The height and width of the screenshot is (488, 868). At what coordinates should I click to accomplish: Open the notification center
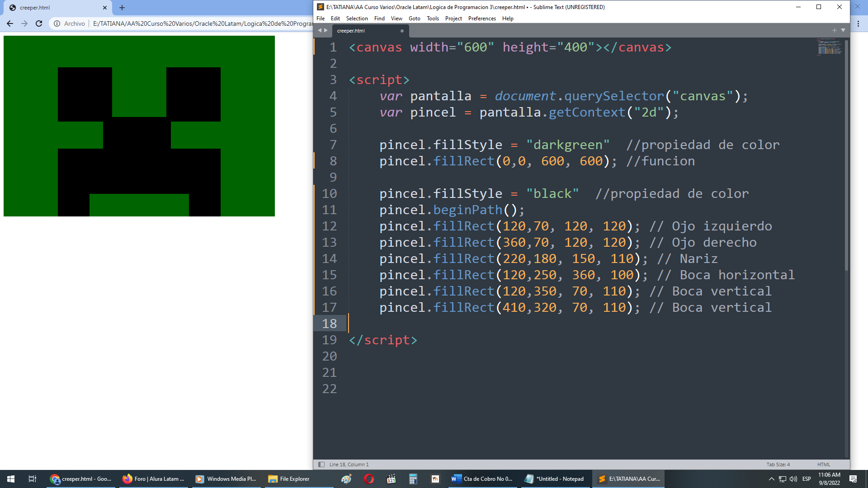(x=853, y=479)
